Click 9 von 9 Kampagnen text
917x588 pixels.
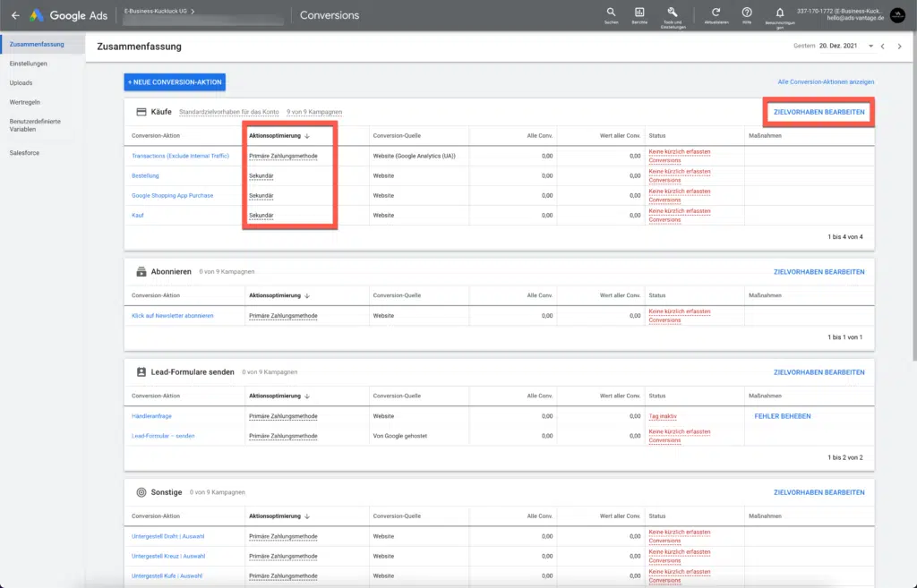[314, 112]
